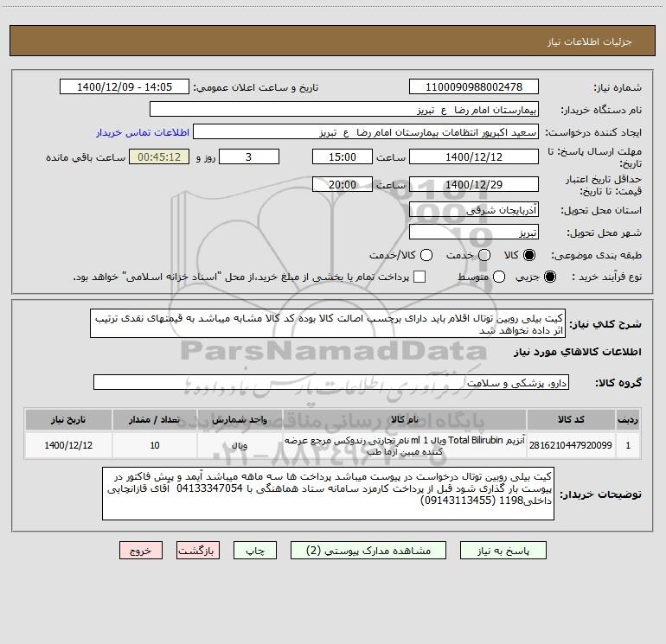Click the delivery province field آذربایجان شرقی

tap(474, 209)
